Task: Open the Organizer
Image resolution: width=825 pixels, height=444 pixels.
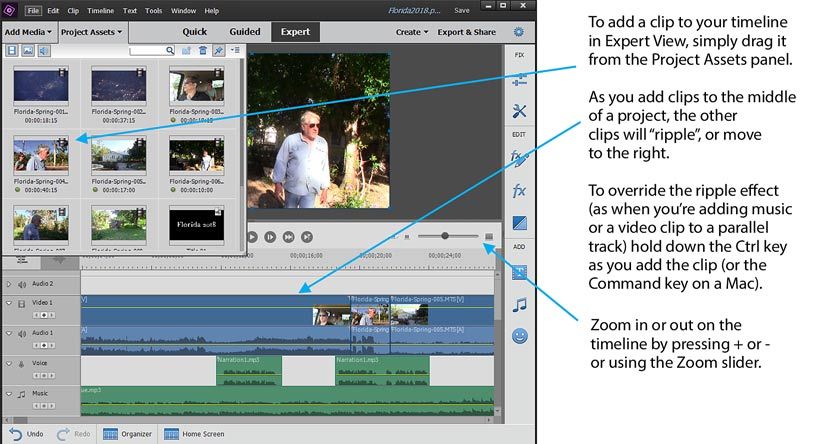Action: pyautogui.click(x=127, y=434)
